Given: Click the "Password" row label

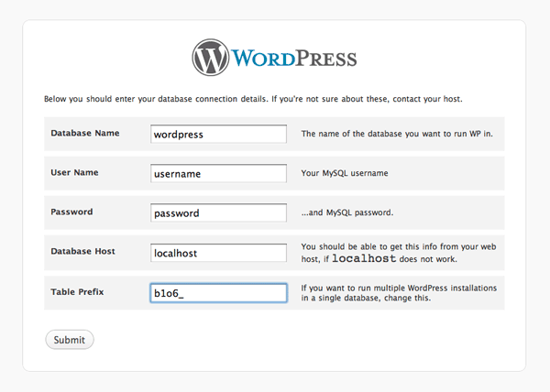Looking at the screenshot, I should pos(71,212).
